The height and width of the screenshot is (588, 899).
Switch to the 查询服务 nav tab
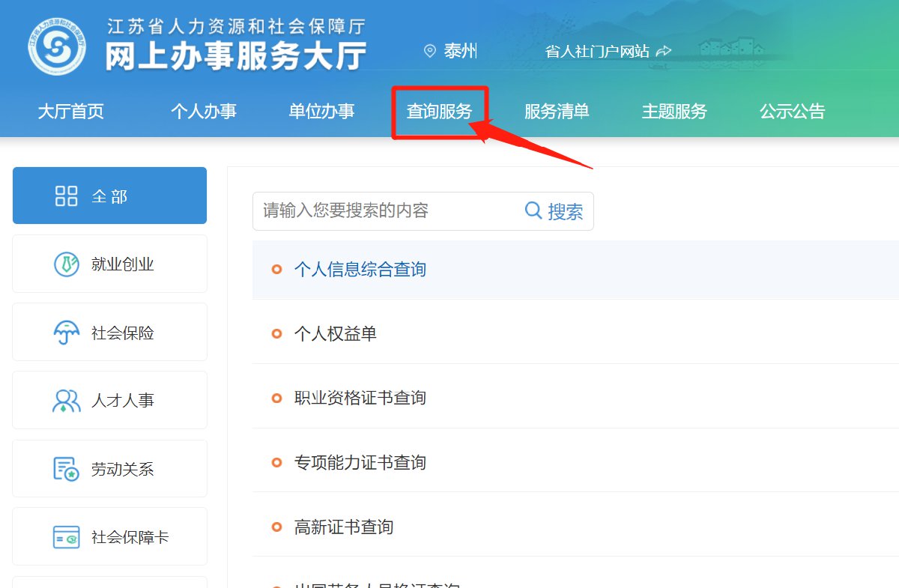pyautogui.click(x=440, y=112)
